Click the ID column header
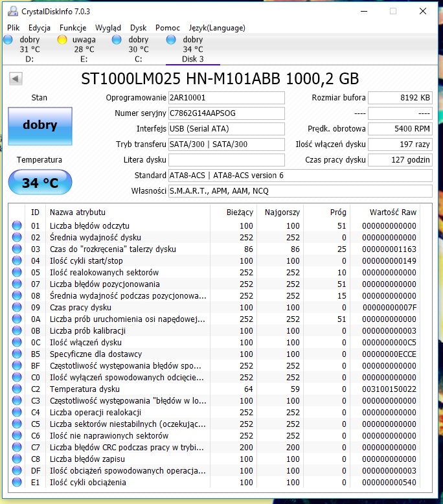Image resolution: width=443 pixels, height=504 pixels. click(36, 212)
